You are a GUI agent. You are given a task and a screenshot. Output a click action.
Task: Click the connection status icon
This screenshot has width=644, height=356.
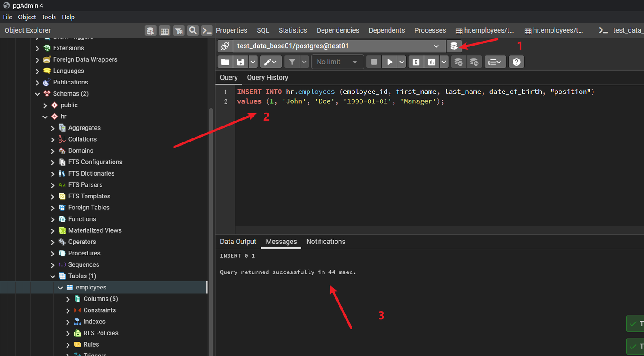click(x=225, y=46)
